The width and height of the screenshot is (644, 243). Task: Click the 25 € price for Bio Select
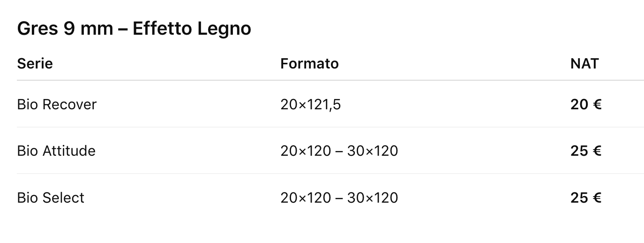coord(586,197)
